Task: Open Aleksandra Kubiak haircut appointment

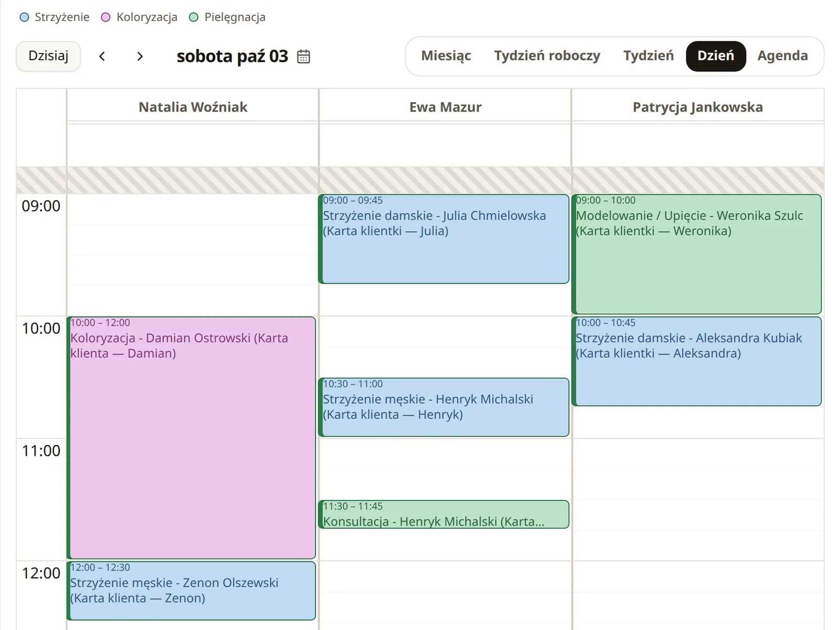Action: click(x=696, y=361)
